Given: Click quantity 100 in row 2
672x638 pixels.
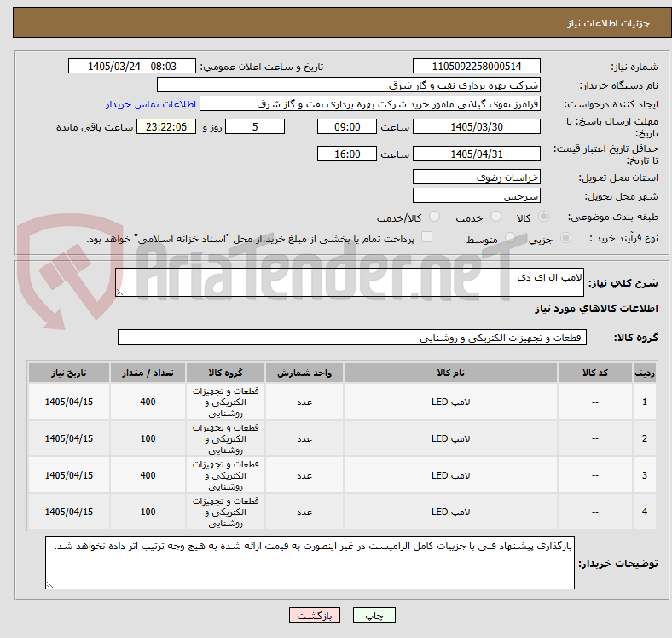Looking at the screenshot, I should click(x=148, y=438).
